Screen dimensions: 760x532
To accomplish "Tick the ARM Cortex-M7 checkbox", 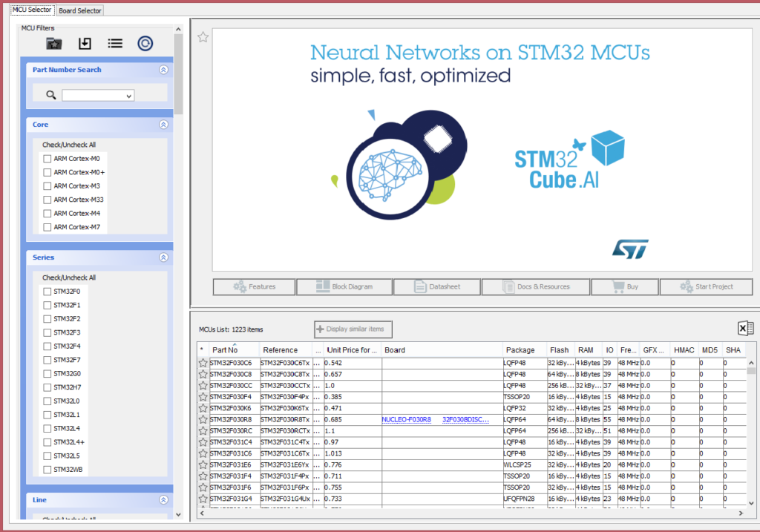I will (47, 227).
